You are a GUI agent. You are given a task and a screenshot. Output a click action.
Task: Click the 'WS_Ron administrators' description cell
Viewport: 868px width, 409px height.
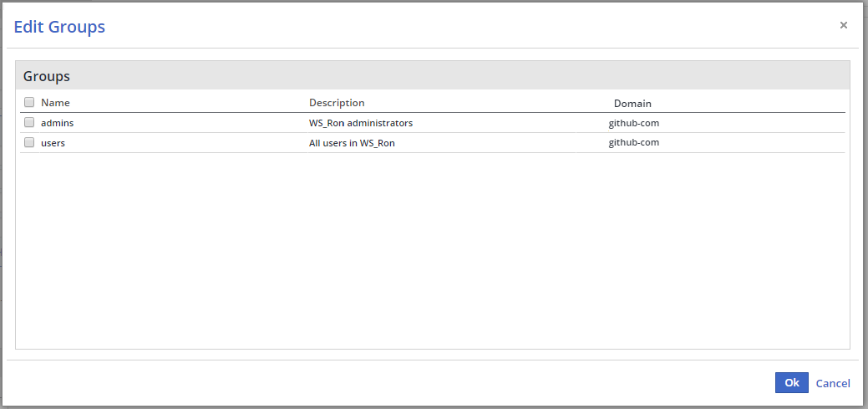coord(361,123)
